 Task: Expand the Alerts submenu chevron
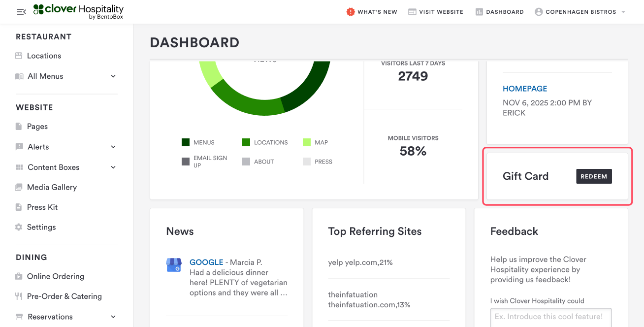point(113,147)
